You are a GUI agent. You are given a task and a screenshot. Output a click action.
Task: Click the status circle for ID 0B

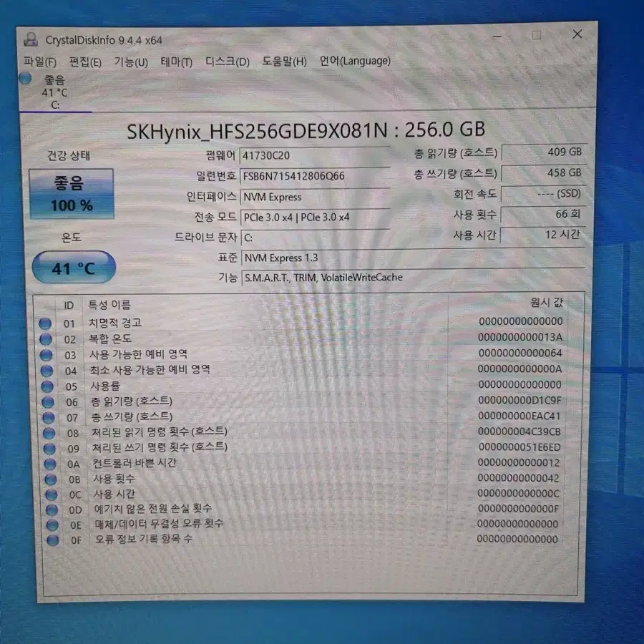coord(51,479)
